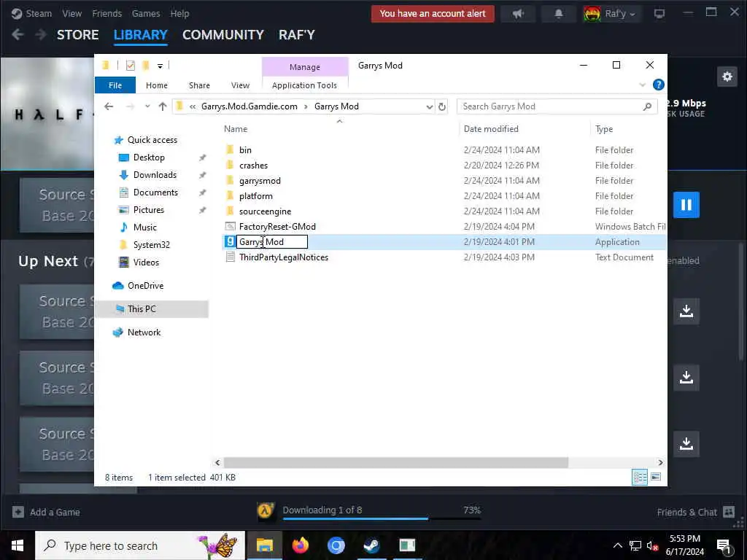
Task: Open Videos in navigation pane
Action: (146, 262)
